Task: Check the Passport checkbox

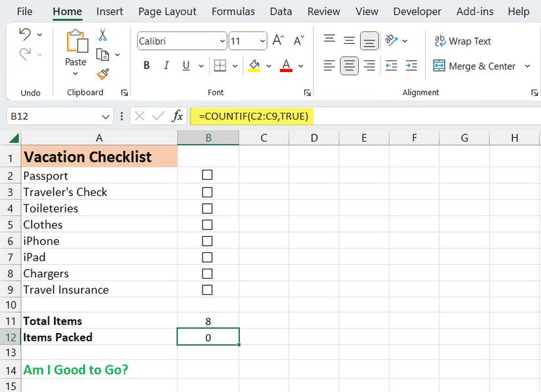Action: [x=207, y=175]
